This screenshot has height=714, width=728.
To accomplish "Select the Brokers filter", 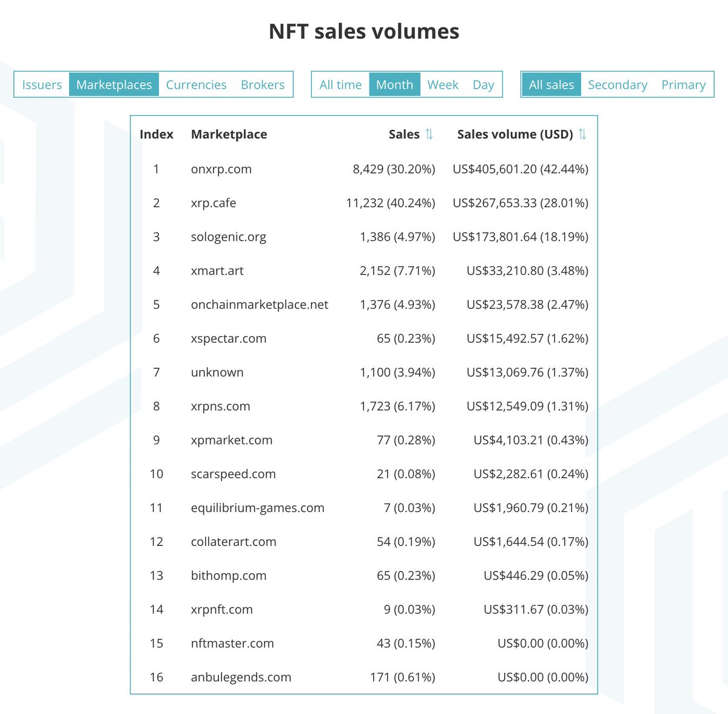I will point(262,84).
